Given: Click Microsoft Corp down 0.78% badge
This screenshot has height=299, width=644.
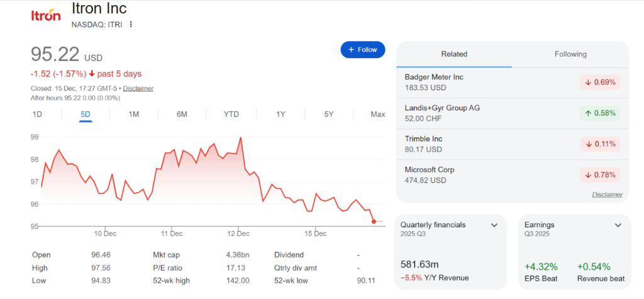Looking at the screenshot, I should coord(599,175).
